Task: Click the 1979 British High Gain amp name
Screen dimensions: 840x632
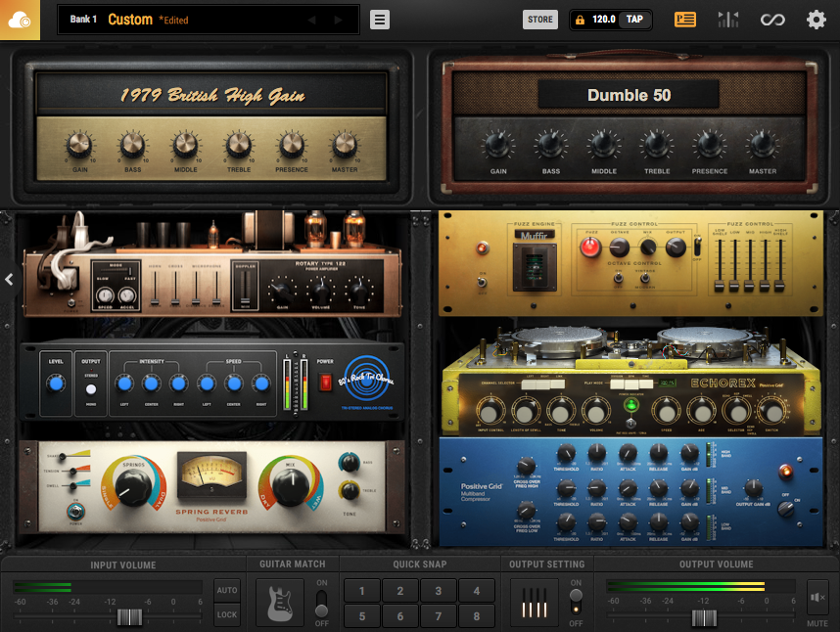Action: coord(212,95)
